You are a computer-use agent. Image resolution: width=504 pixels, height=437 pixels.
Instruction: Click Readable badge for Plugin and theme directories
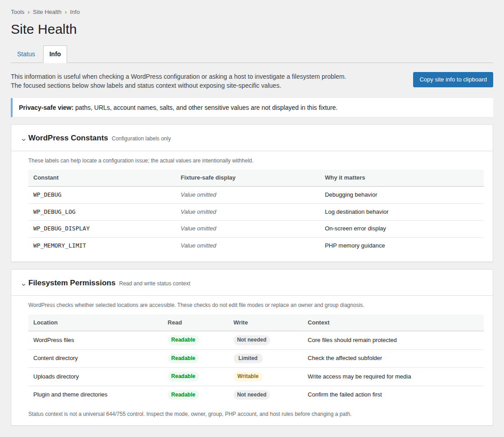point(183,395)
